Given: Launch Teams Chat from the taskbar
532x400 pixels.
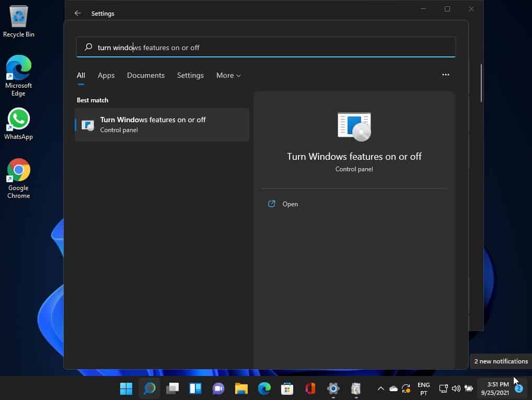Looking at the screenshot, I should [218, 389].
